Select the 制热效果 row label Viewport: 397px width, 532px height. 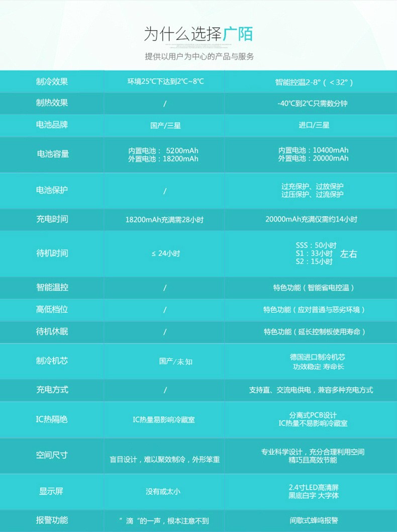point(52,103)
